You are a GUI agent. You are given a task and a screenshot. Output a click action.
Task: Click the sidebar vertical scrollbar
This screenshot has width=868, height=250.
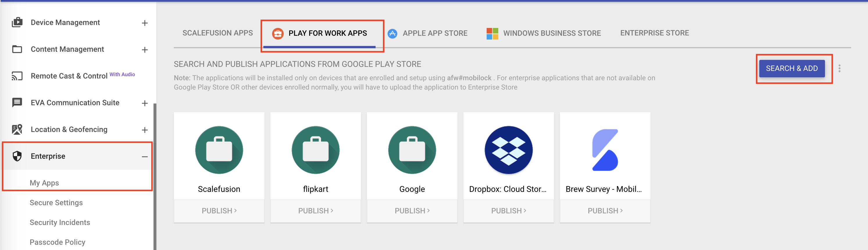click(x=155, y=176)
